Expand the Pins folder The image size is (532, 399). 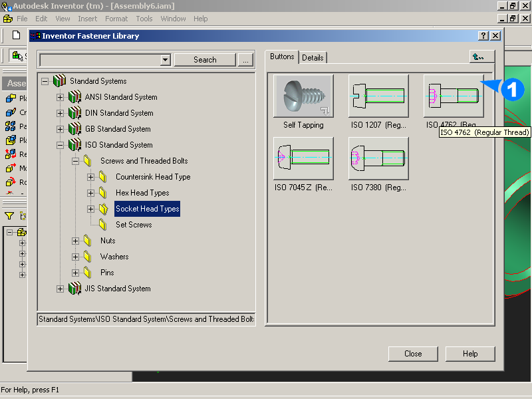tap(75, 273)
